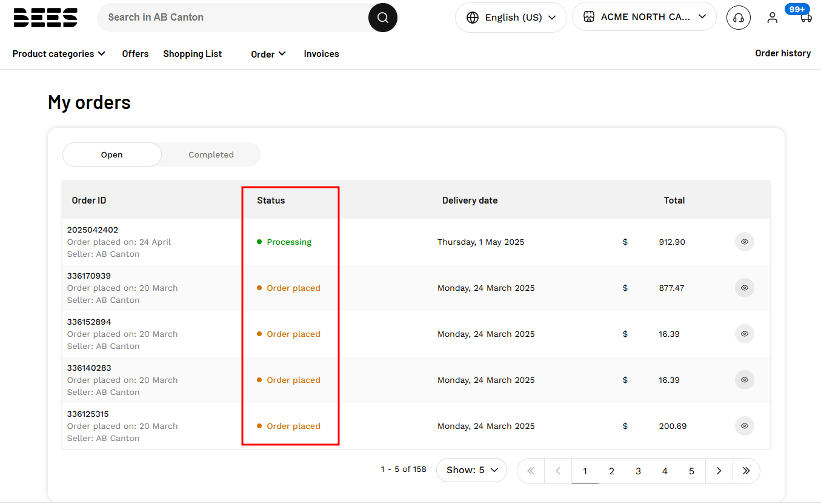View details of order 336170939 via eye icon
The image size is (821, 504).
click(745, 288)
